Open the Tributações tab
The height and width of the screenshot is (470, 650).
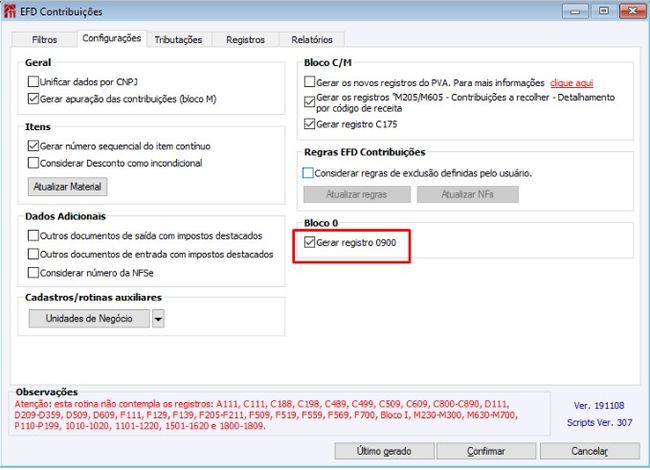(x=178, y=40)
